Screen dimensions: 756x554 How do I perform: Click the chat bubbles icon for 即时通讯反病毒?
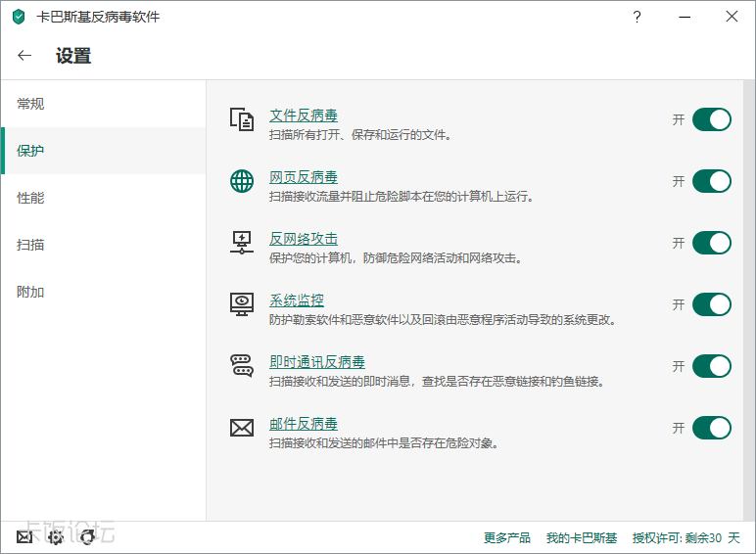[x=241, y=366]
